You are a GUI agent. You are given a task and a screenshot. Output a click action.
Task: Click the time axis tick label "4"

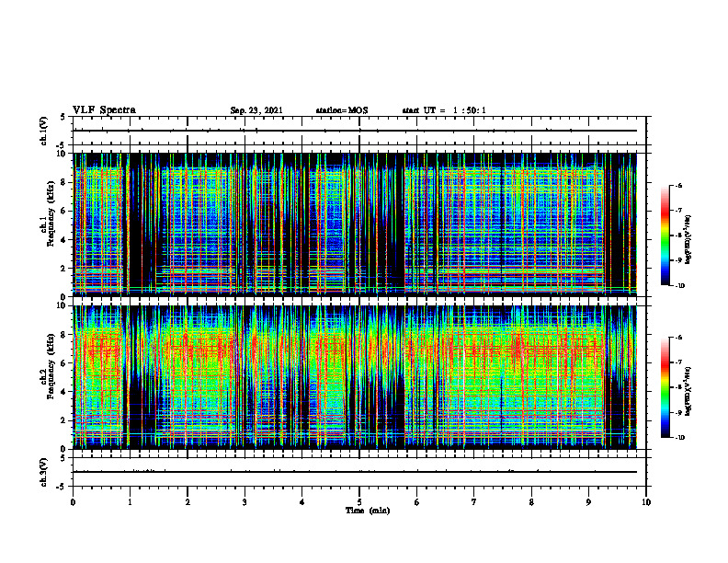[x=302, y=501]
